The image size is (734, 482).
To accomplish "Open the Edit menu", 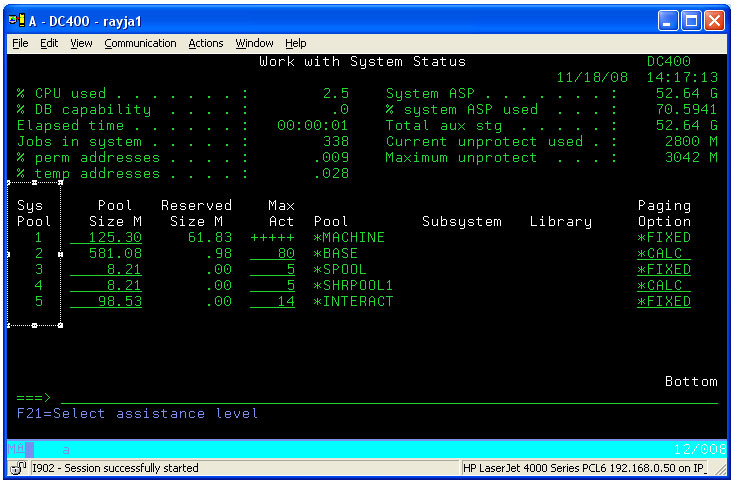I will [49, 44].
